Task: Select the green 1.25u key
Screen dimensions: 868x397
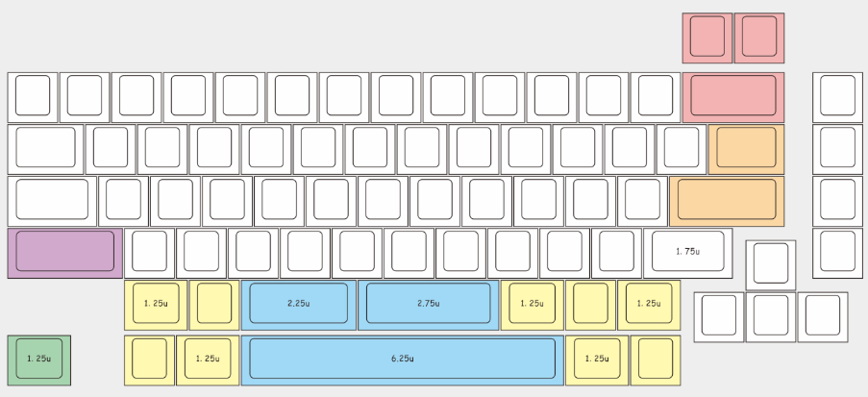Action: 39,360
